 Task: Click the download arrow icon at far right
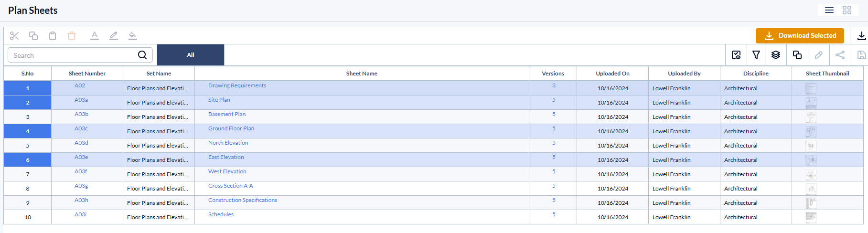[861, 36]
